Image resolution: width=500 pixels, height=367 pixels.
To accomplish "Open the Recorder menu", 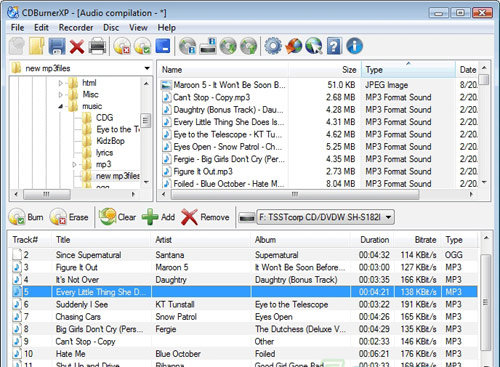I will pos(76,27).
